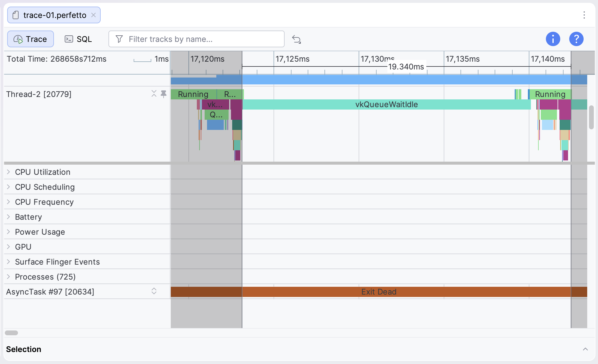The image size is (598, 364).
Task: Open the vertical three-dot options menu
Action: pyautogui.click(x=584, y=15)
